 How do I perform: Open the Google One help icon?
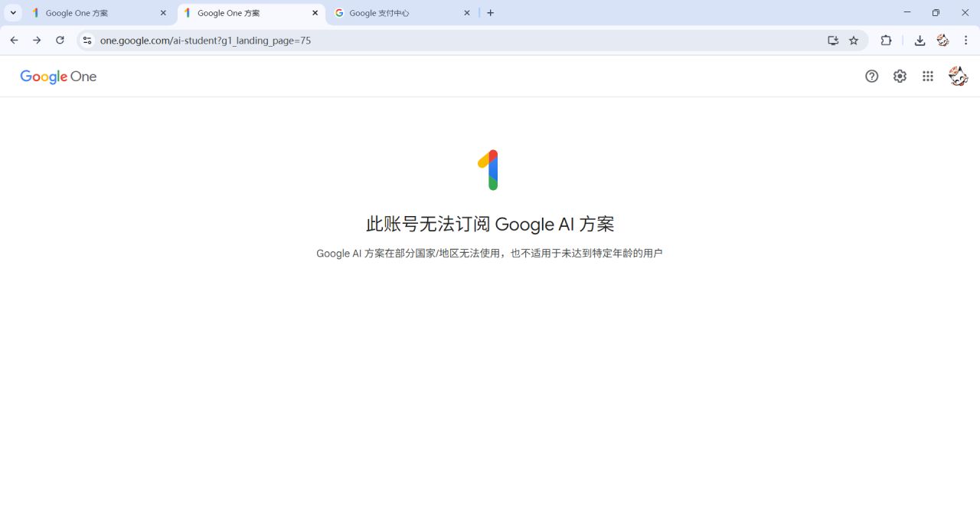[871, 76]
